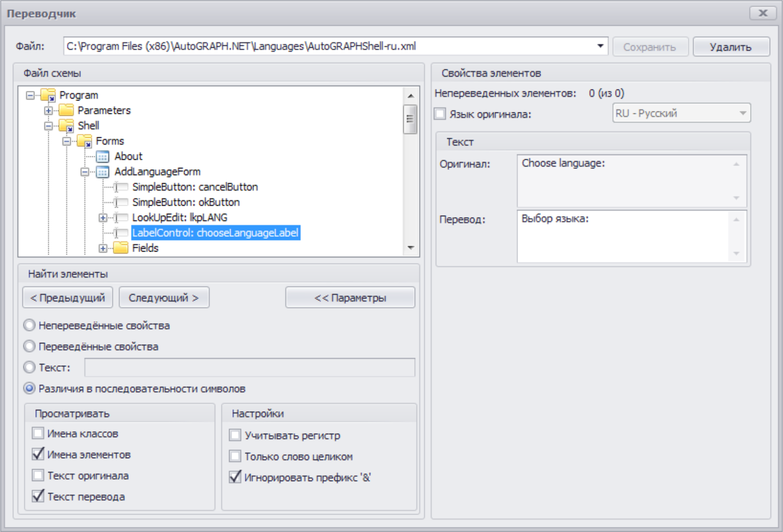Uncheck the Текст перевода checkbox

[x=38, y=496]
